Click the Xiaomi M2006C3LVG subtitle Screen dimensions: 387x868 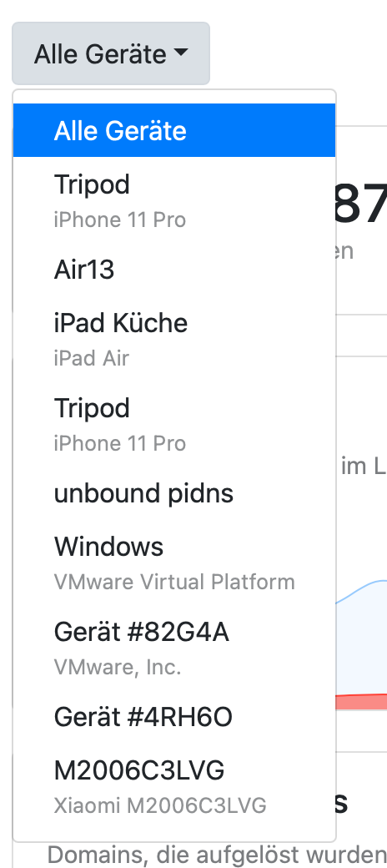tap(160, 805)
